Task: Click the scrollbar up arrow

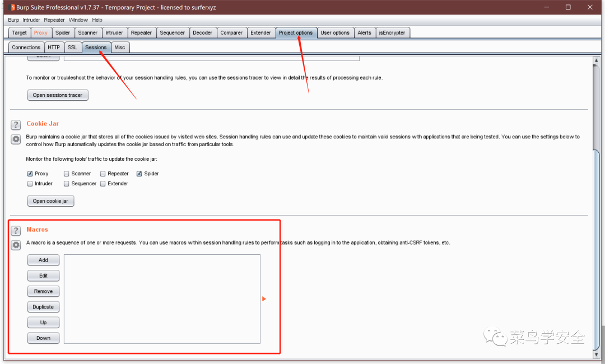Action: (x=596, y=60)
